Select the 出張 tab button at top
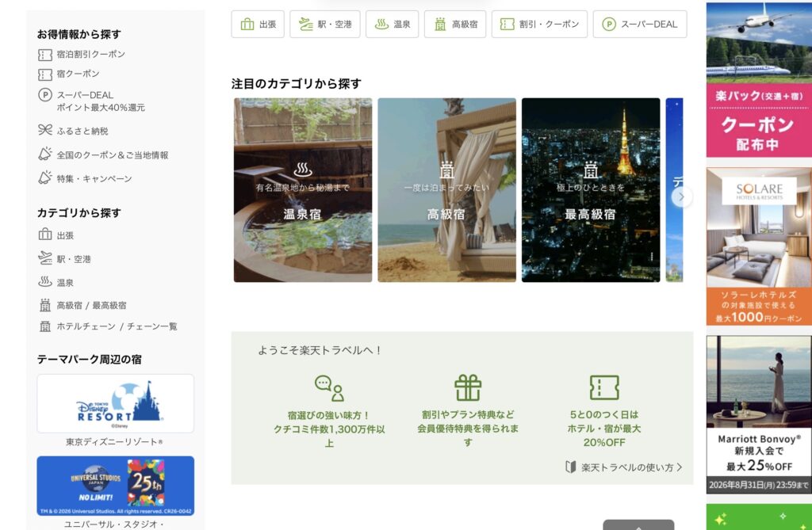Image resolution: width=812 pixels, height=530 pixels. tap(258, 25)
